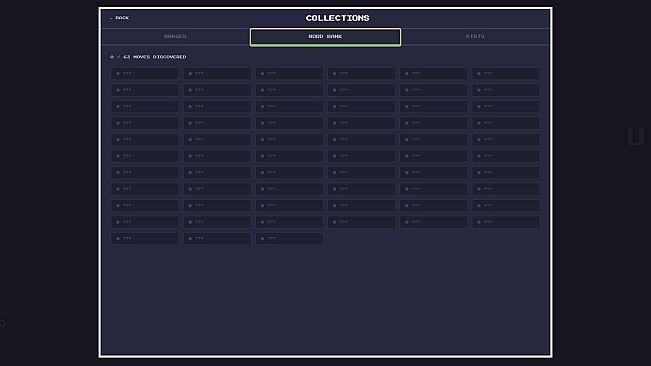Click the first locked ??? slot in top row
This screenshot has width=651, height=366.
tap(145, 74)
